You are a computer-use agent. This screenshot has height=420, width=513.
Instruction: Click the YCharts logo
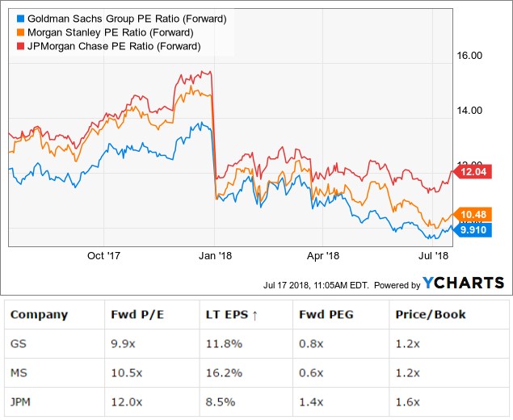pos(464,283)
